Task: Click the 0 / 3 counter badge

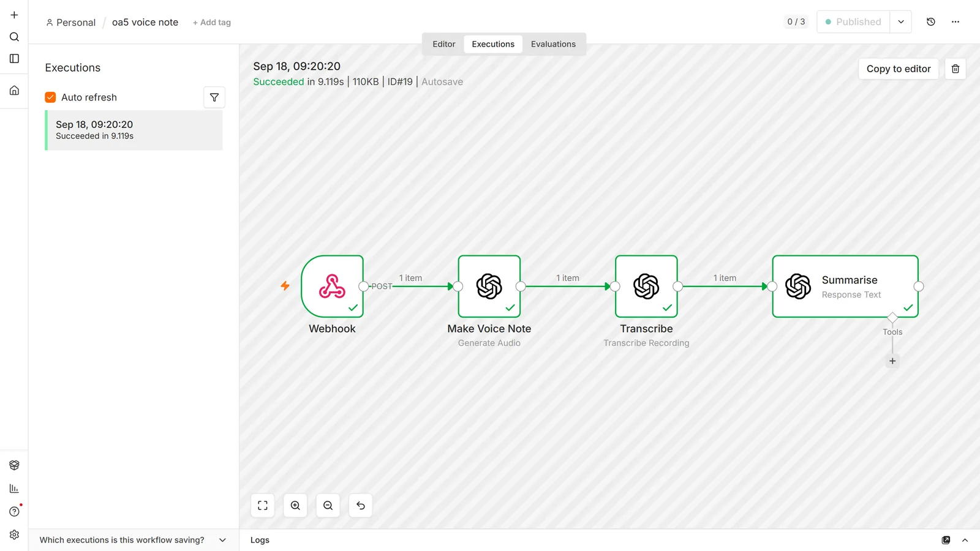Action: 796,22
